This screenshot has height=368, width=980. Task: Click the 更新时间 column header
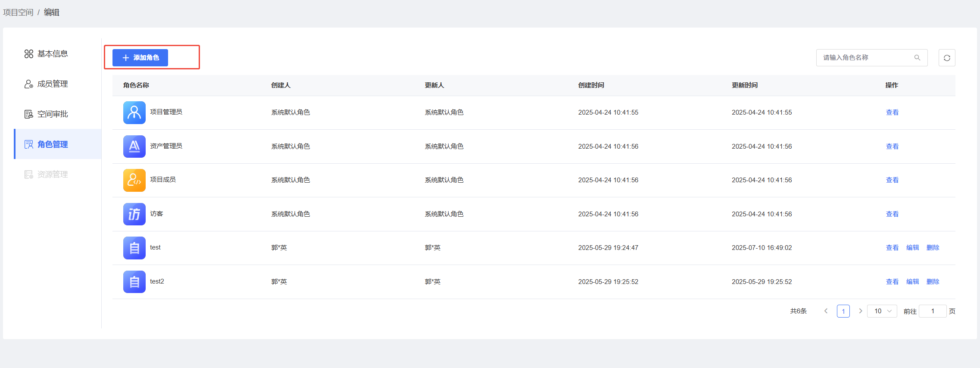click(745, 85)
